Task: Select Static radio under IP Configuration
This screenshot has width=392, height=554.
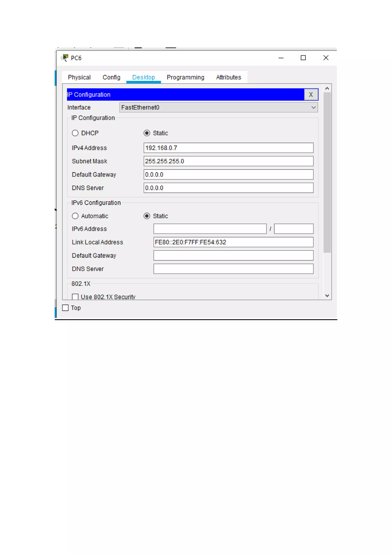Action: (x=147, y=133)
